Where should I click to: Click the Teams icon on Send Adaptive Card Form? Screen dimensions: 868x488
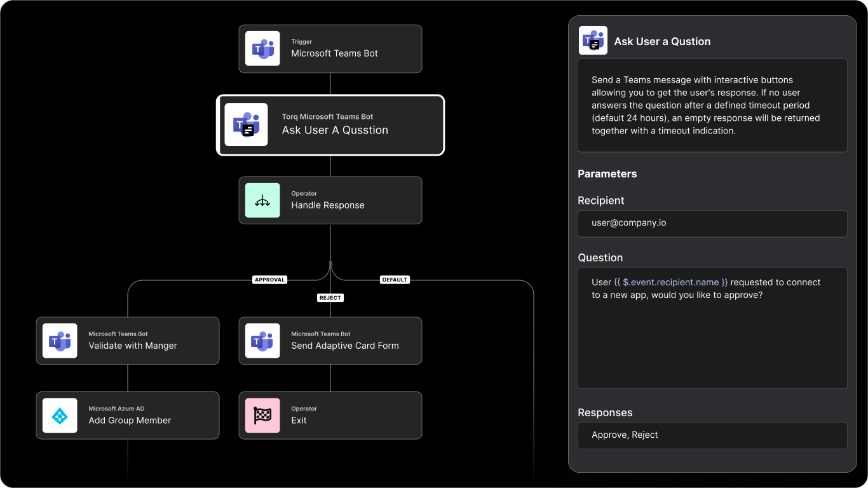262,341
